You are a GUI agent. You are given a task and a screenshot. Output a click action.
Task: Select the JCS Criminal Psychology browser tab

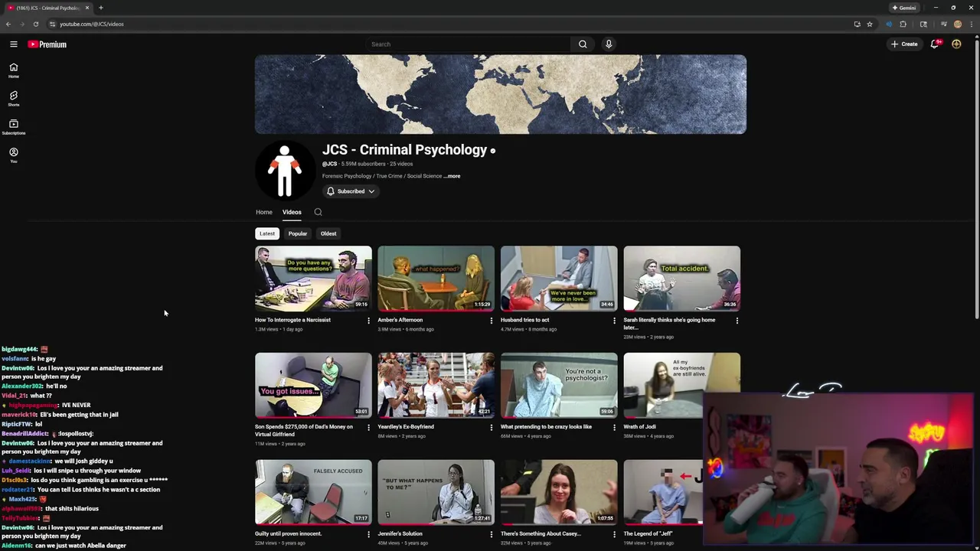(47, 8)
